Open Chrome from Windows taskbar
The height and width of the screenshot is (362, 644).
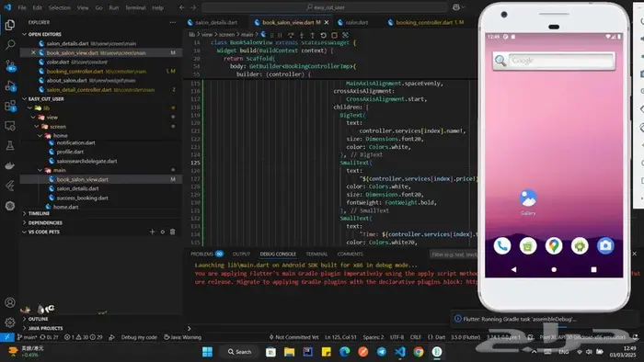click(419, 352)
